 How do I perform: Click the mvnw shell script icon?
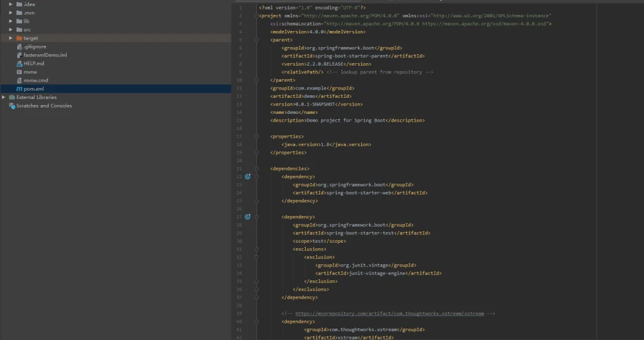19,72
